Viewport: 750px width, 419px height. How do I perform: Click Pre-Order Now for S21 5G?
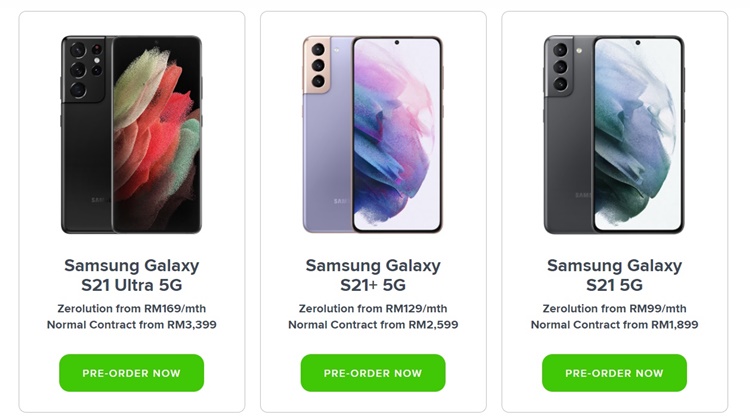[615, 373]
